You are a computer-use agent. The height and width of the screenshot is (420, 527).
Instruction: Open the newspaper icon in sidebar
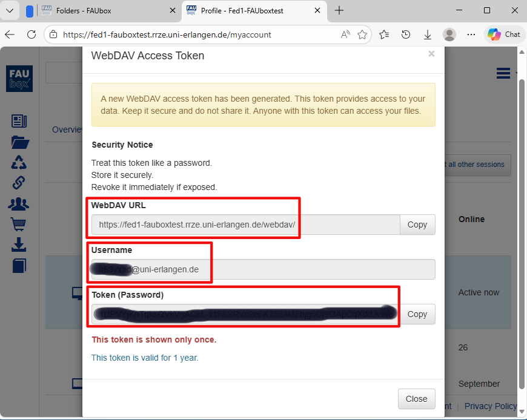[19, 121]
